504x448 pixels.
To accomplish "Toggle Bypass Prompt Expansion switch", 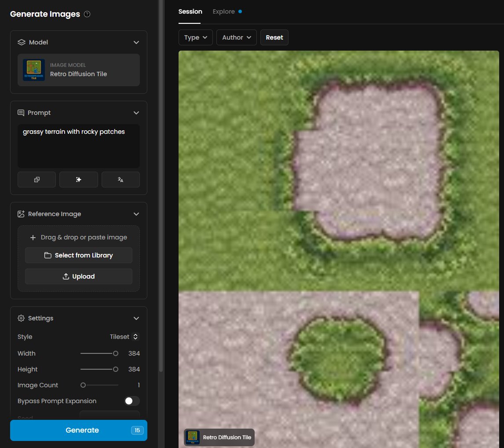I will 132,401.
